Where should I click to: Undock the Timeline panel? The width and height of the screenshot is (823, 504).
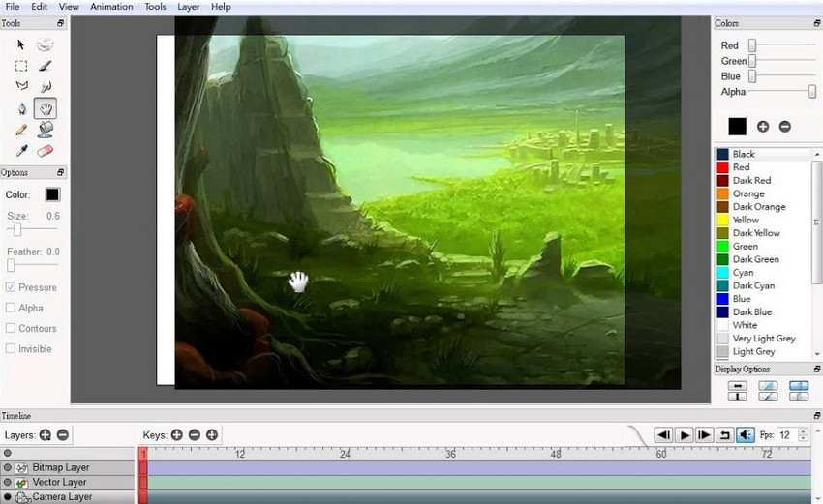pos(816,415)
